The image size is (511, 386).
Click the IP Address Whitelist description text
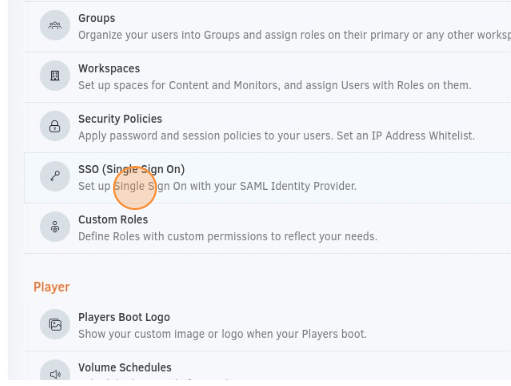pyautogui.click(x=276, y=136)
